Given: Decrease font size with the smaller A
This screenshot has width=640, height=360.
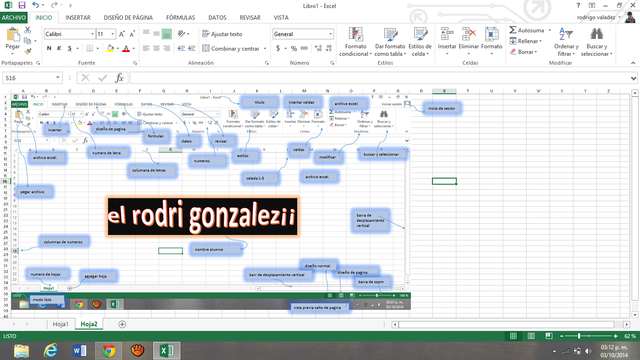Looking at the screenshot, I should click(x=132, y=34).
